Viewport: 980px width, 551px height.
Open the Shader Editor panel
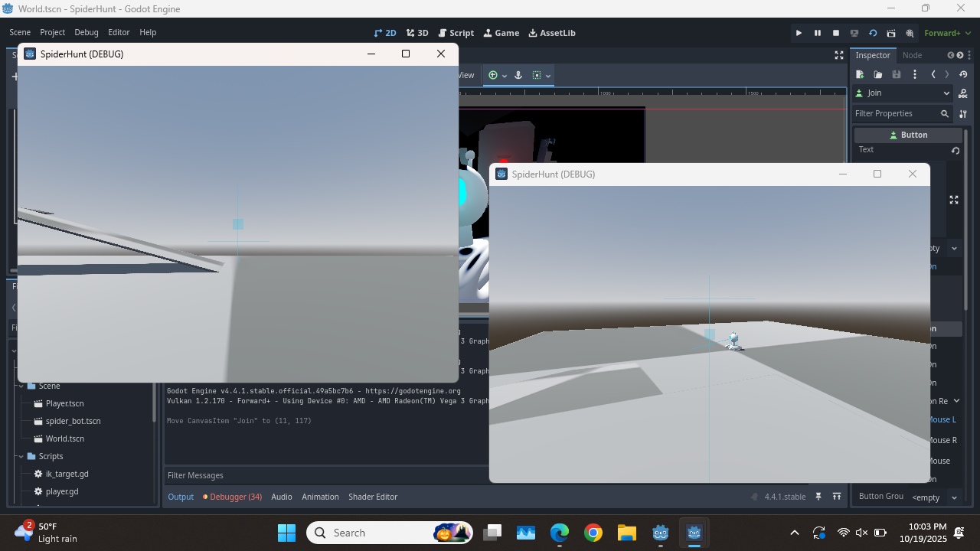pos(373,497)
